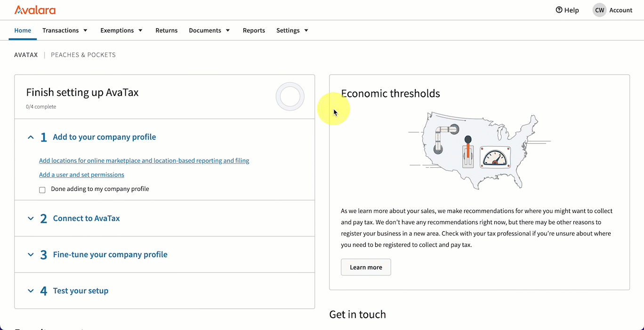The image size is (644, 330).
Task: Open the Transactions dropdown menu
Action: tap(65, 31)
